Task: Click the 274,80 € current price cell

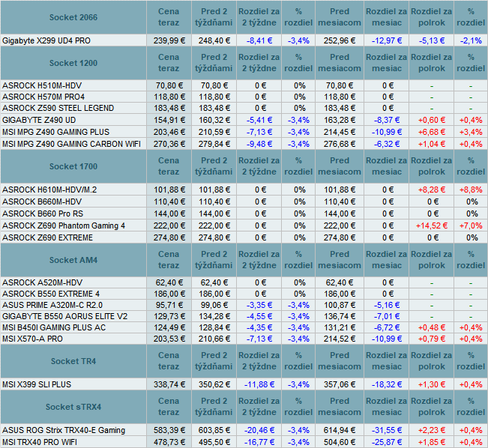Action: pos(169,237)
